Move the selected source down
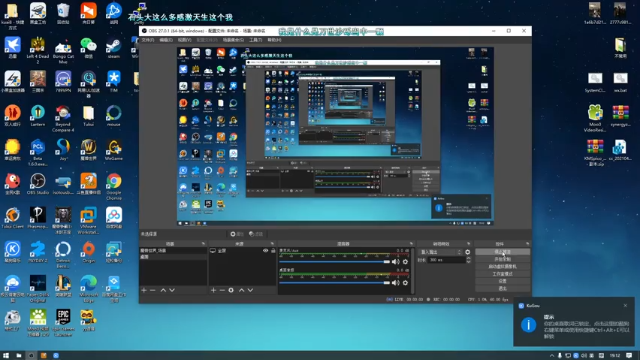 (x=250, y=290)
